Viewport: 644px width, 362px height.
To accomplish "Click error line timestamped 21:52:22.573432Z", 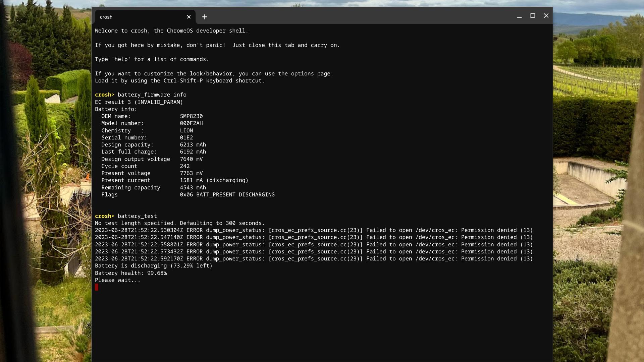I will click(314, 252).
